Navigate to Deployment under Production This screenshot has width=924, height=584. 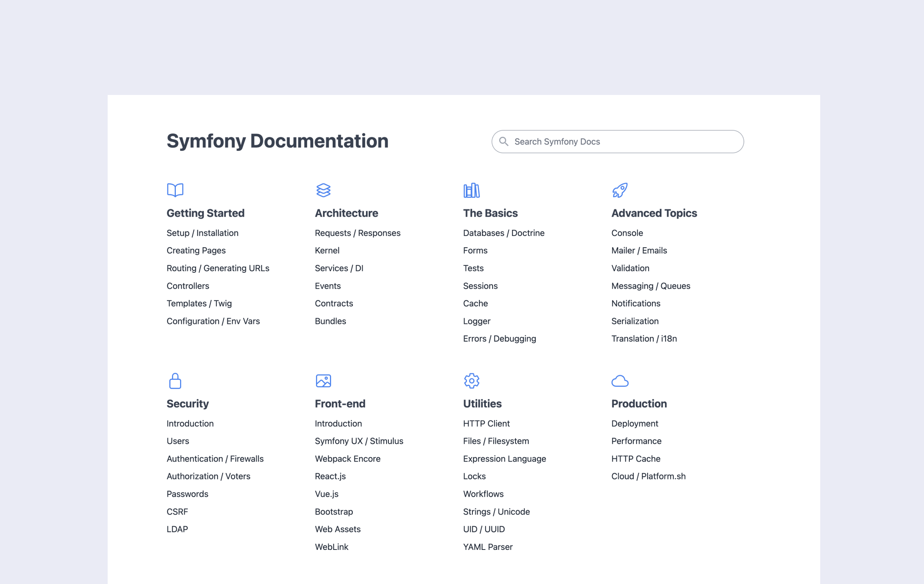pyautogui.click(x=634, y=423)
